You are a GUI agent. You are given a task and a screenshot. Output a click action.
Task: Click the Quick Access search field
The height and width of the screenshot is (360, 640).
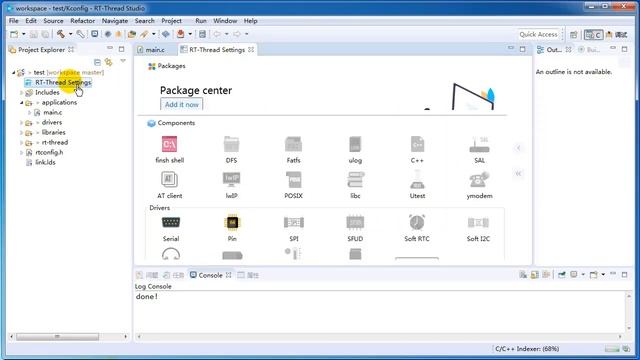pyautogui.click(x=539, y=35)
